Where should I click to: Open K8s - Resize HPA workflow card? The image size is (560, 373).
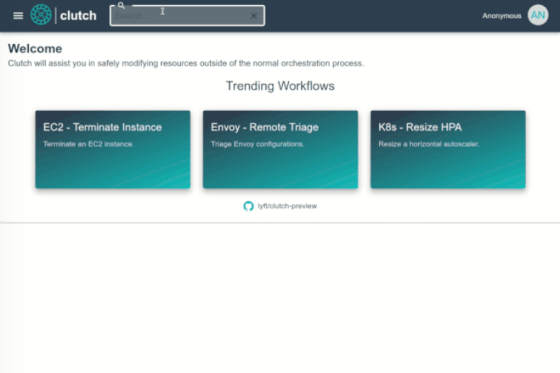pos(448,149)
